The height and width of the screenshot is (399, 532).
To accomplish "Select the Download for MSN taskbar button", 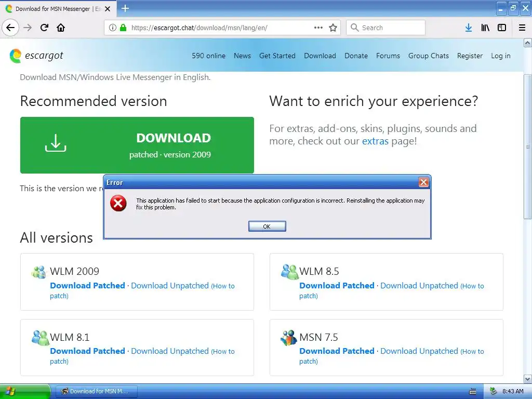I will tap(96, 391).
